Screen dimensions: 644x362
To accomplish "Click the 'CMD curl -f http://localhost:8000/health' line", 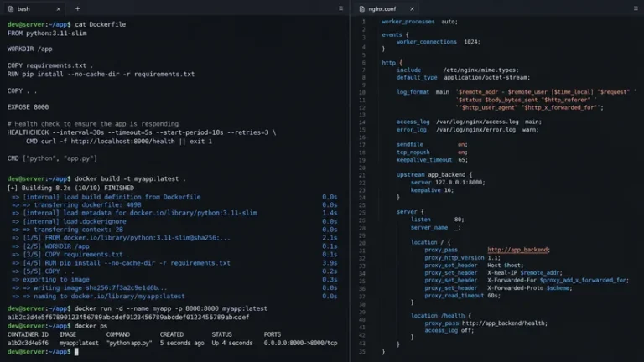I will pos(119,141).
